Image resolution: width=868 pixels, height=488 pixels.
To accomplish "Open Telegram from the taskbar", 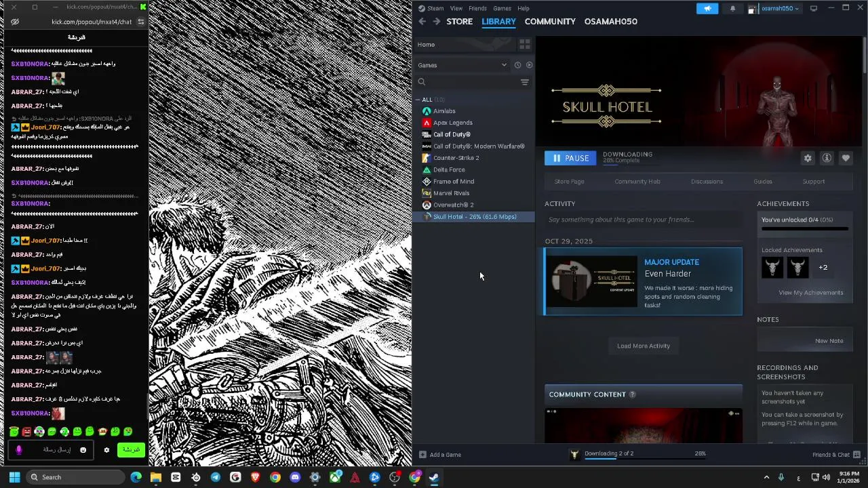I will 216,477.
